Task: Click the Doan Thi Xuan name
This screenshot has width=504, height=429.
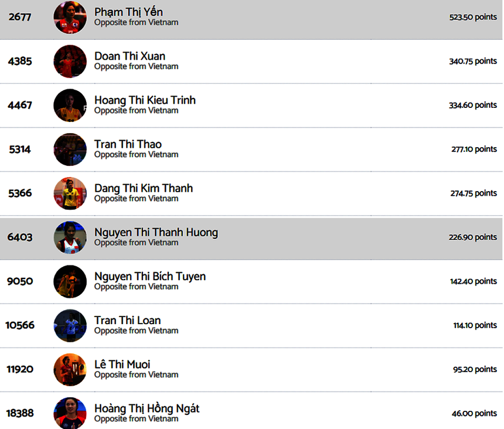Action: tap(130, 56)
